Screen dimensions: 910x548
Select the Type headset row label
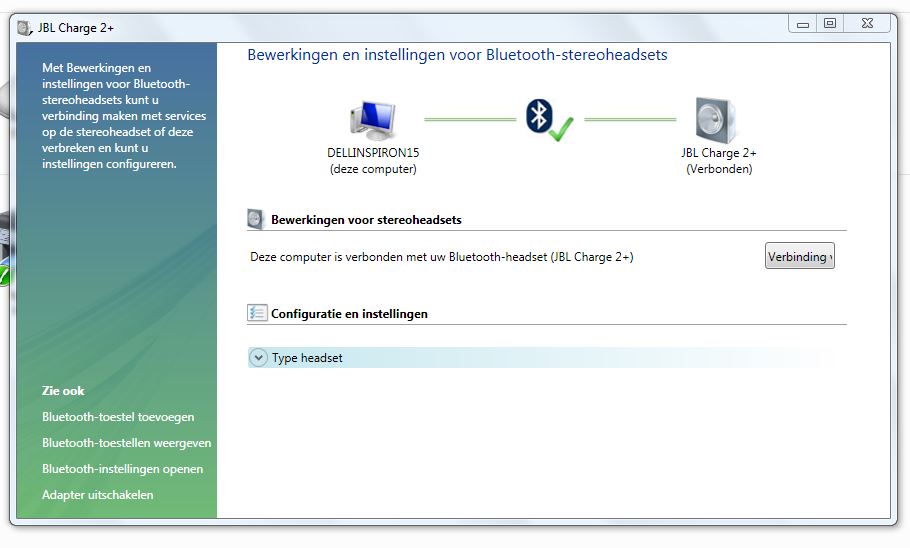(307, 358)
